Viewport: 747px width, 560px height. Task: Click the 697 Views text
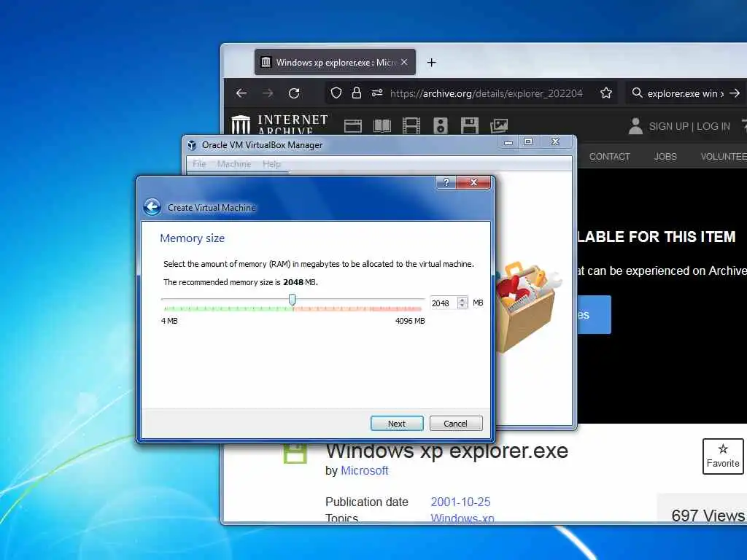pyautogui.click(x=708, y=516)
